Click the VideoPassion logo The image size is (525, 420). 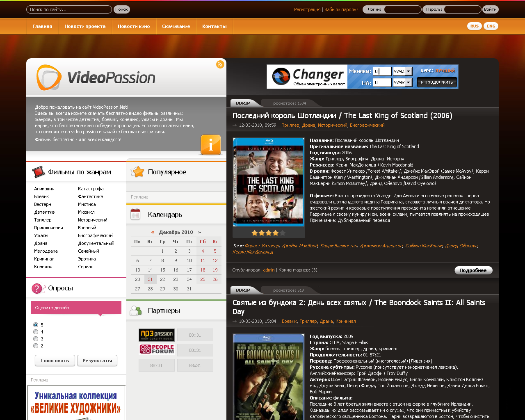(x=96, y=78)
